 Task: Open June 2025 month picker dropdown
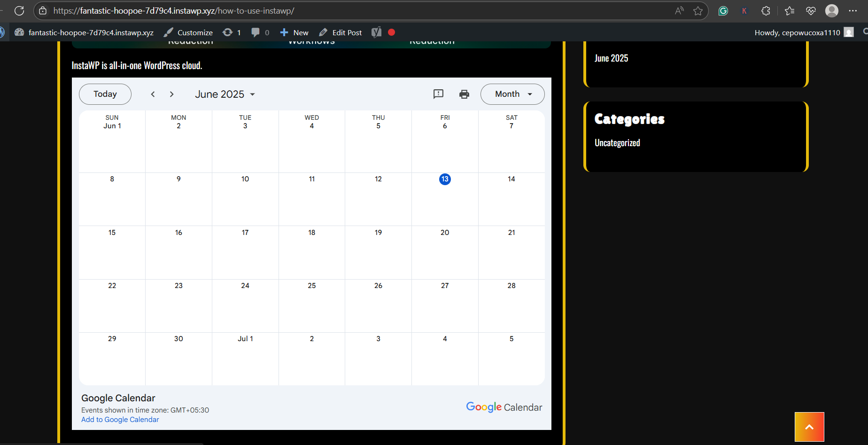pos(225,94)
